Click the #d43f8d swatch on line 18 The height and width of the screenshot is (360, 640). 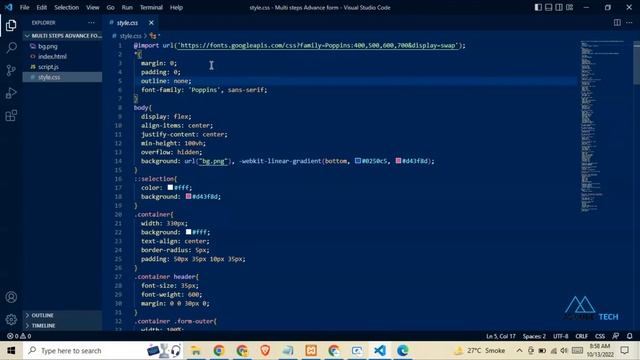(x=189, y=196)
